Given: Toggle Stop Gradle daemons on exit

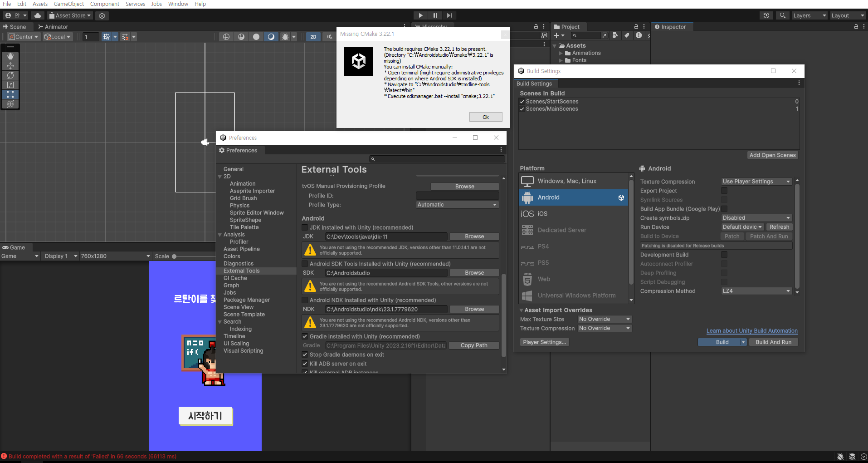Looking at the screenshot, I should [305, 355].
